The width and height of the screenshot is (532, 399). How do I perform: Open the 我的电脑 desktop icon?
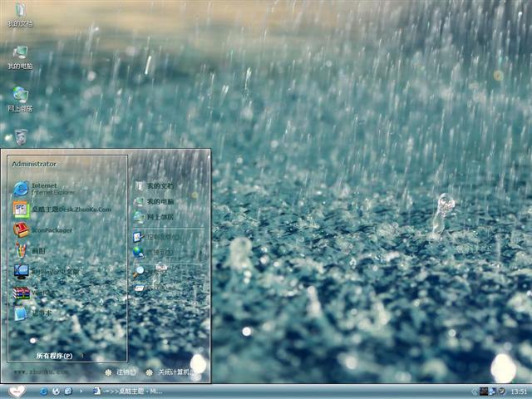coord(20,57)
